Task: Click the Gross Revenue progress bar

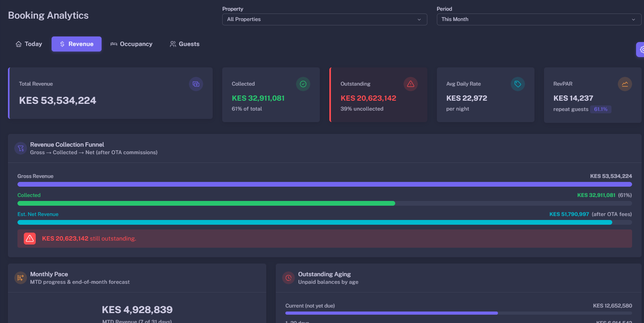Action: pyautogui.click(x=325, y=184)
